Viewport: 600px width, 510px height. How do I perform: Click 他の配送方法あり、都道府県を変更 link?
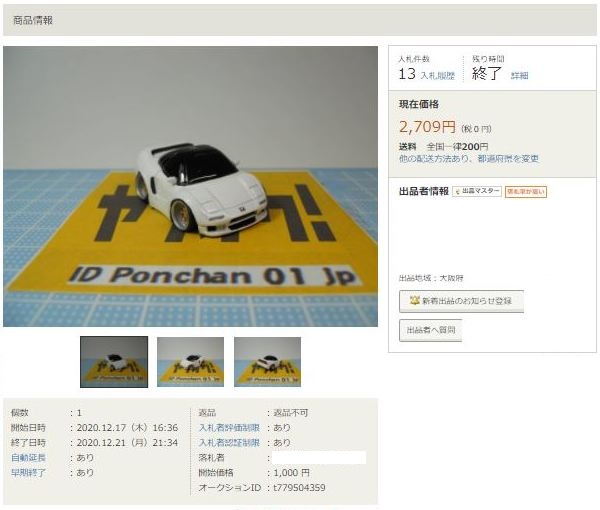click(x=469, y=158)
